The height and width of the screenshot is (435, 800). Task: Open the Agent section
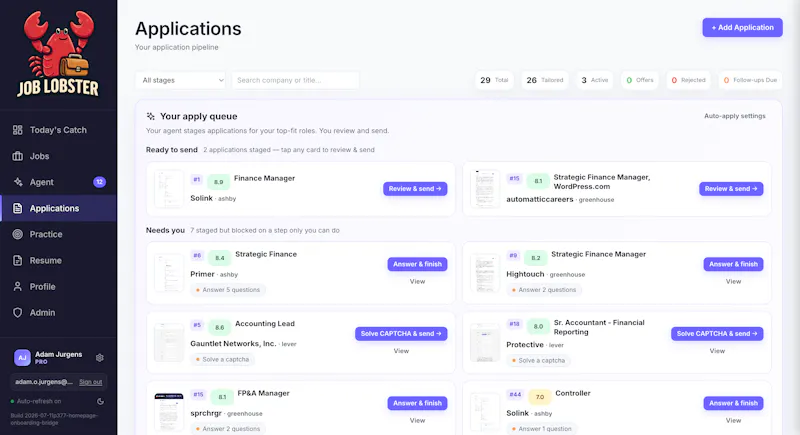coord(58,182)
